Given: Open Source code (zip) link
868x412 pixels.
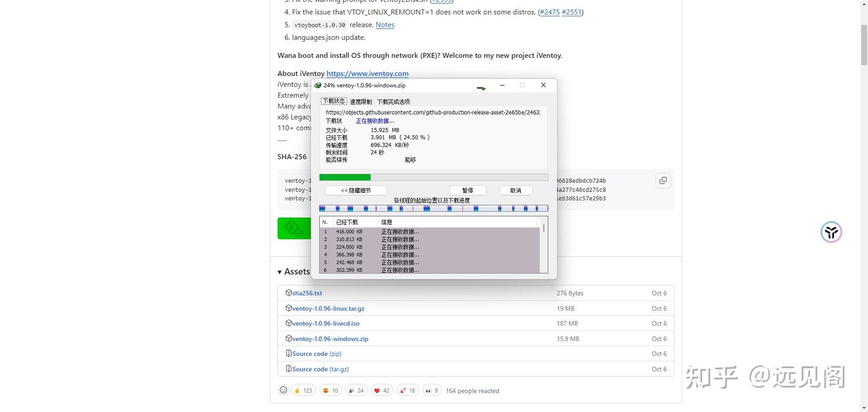Looking at the screenshot, I should coord(317,353).
